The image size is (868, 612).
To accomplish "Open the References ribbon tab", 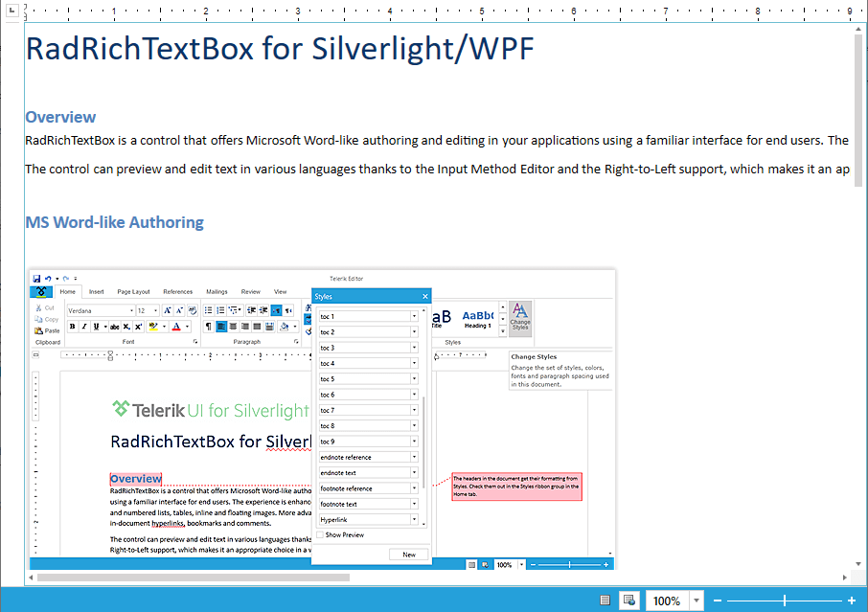I will click(x=179, y=291).
